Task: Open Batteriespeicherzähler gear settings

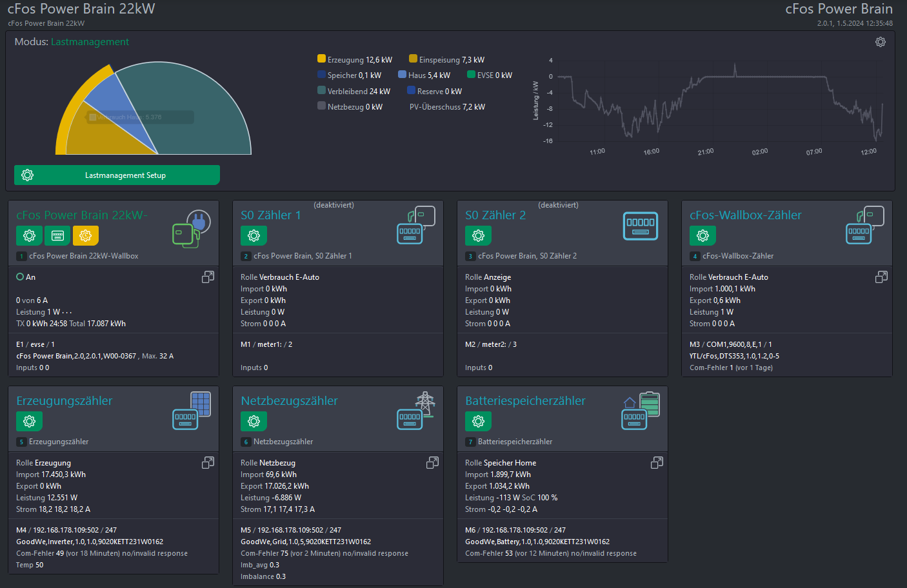Action: pos(478,422)
